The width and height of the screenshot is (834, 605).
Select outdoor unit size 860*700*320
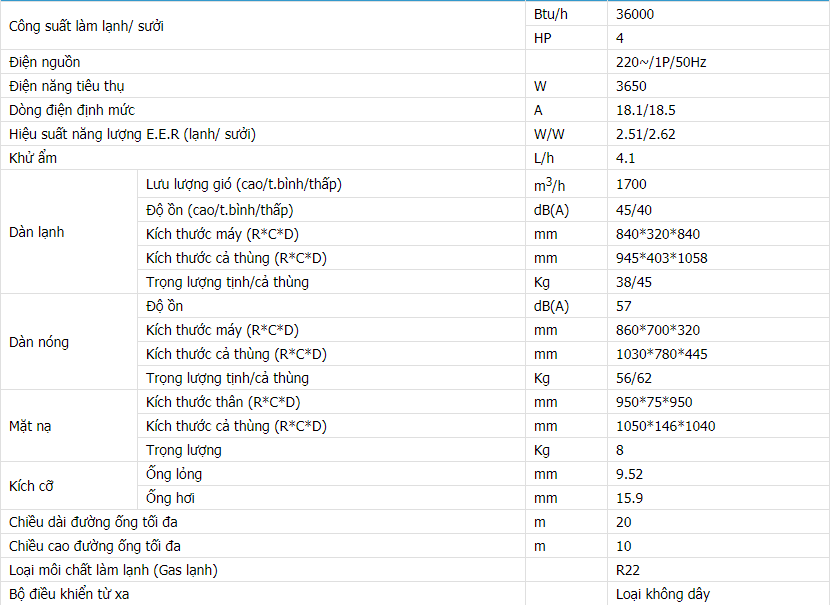click(658, 330)
